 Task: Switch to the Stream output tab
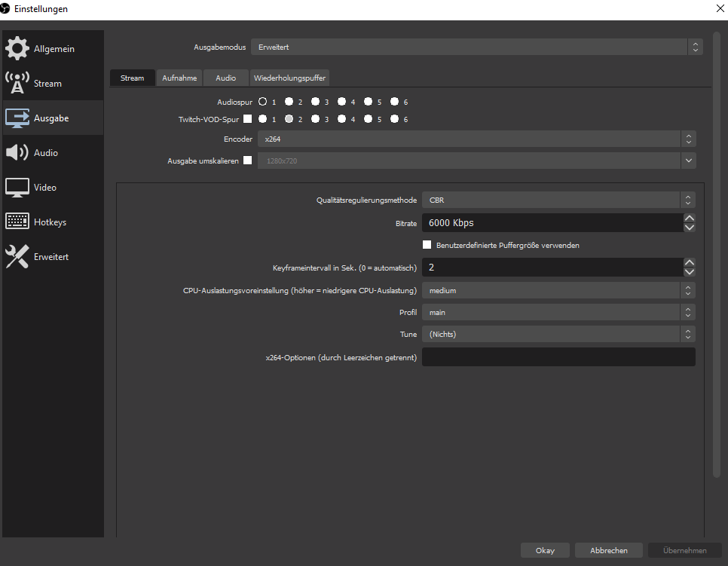(x=133, y=78)
